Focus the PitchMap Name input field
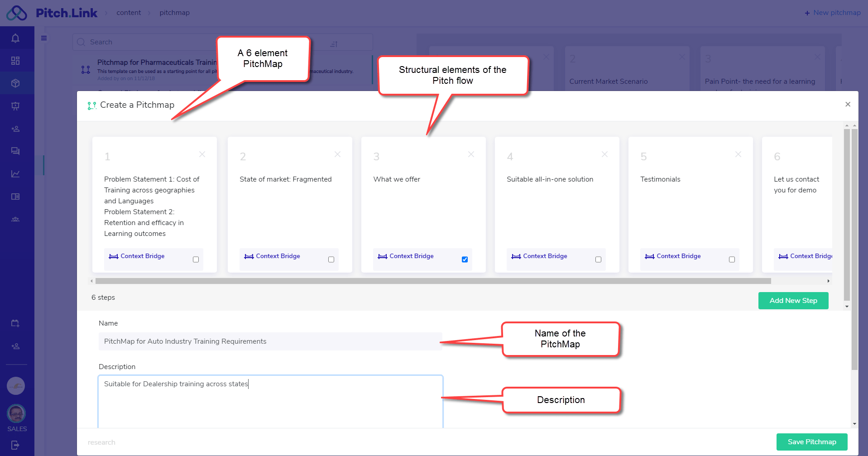868x456 pixels. coord(270,341)
